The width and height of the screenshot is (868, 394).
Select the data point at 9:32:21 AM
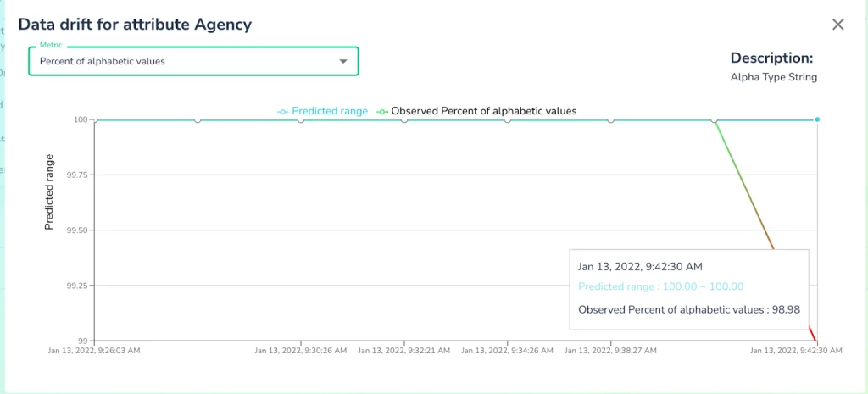[404, 120]
